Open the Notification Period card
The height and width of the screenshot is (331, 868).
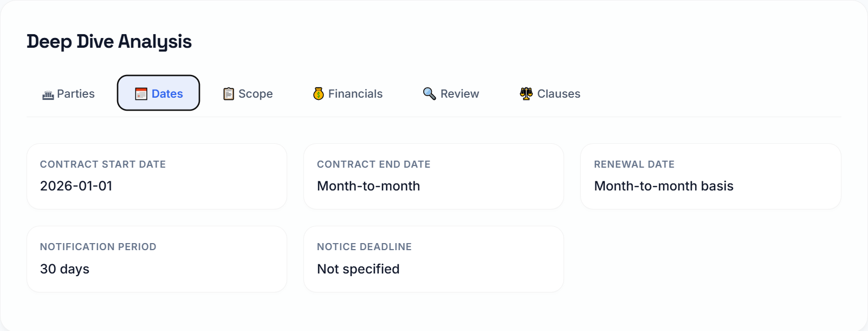point(157,259)
